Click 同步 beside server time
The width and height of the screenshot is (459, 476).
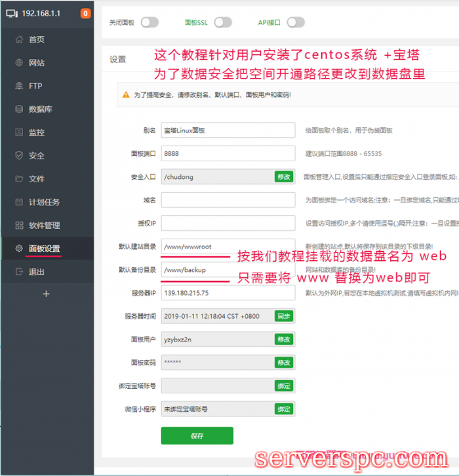tap(283, 316)
